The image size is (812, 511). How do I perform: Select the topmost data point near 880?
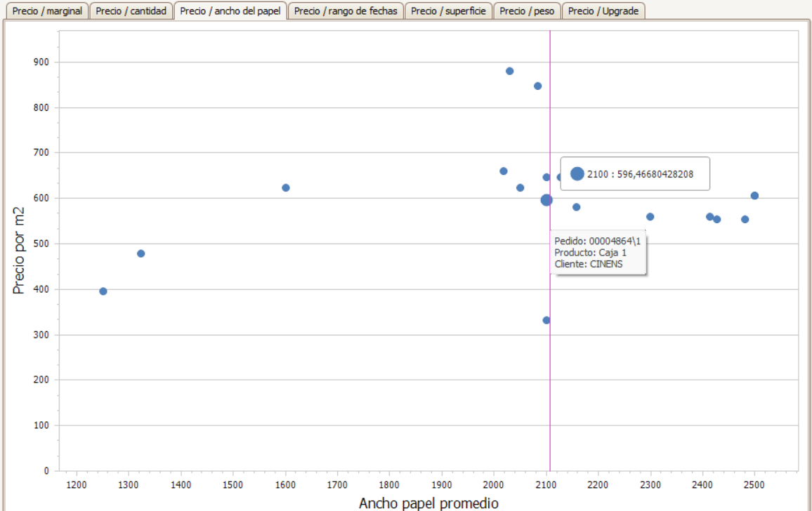tap(509, 71)
